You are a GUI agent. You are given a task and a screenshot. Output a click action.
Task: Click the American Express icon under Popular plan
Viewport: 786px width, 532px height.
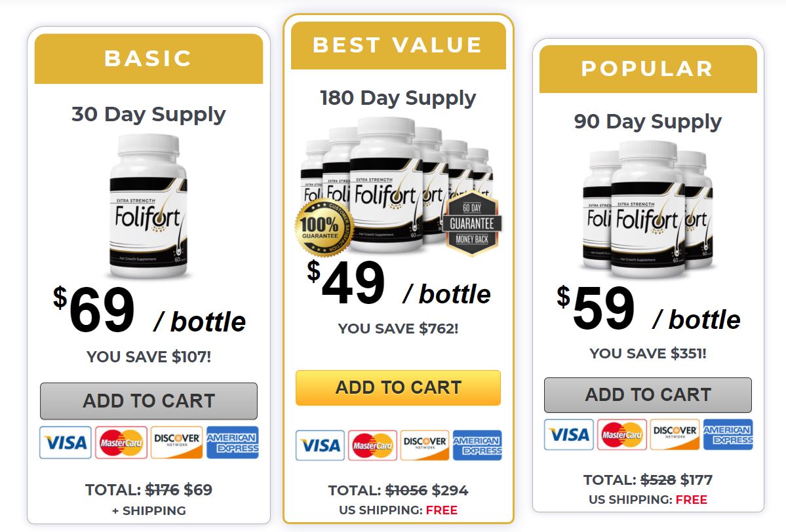coord(728,434)
